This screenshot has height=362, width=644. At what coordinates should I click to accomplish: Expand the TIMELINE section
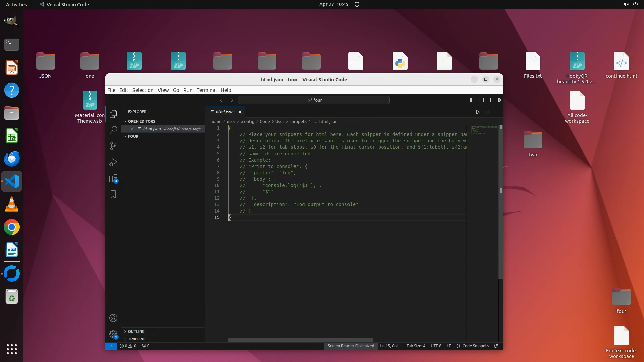(137, 339)
